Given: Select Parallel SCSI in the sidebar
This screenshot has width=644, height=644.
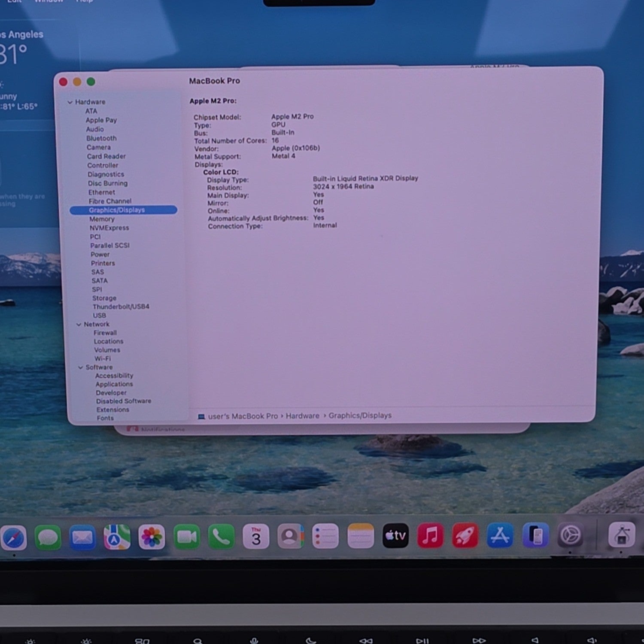Looking at the screenshot, I should pyautogui.click(x=109, y=246).
